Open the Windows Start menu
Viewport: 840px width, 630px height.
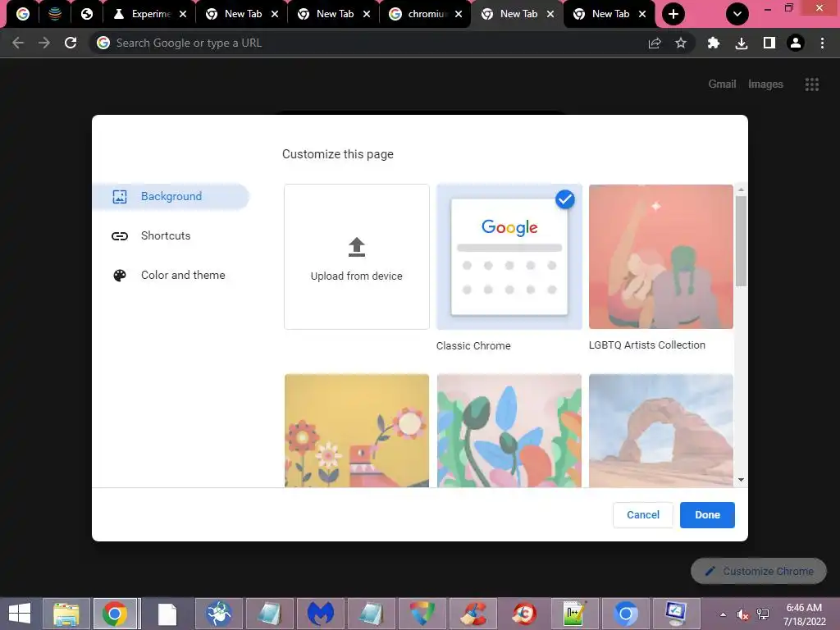[x=20, y=614]
